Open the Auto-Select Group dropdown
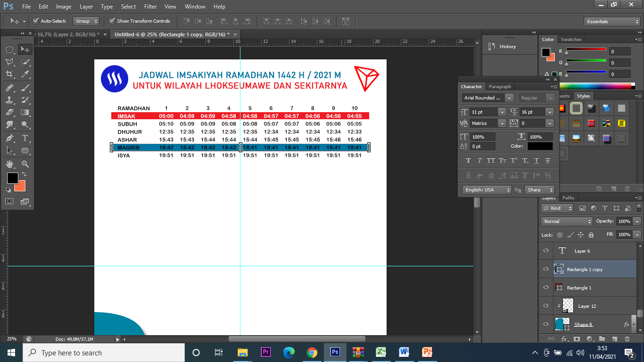Image resolution: width=644 pixels, height=362 pixels. 86,21
